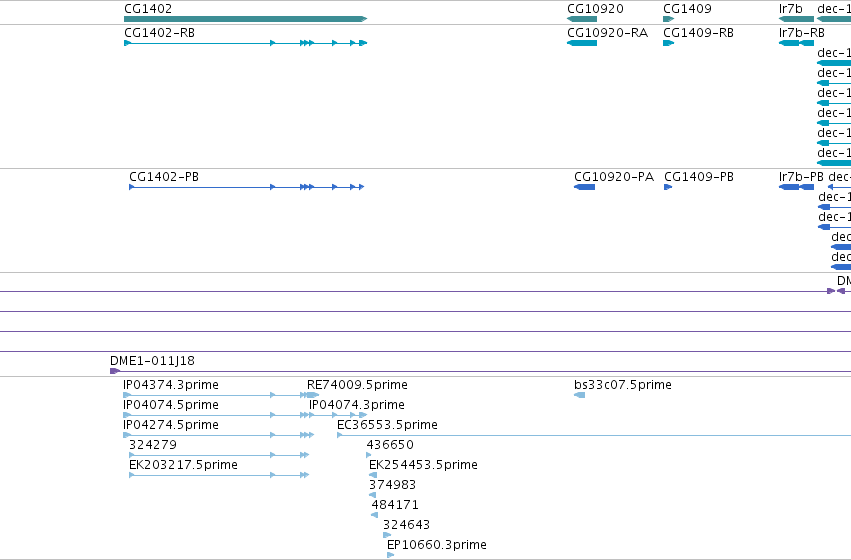Click the 324643 EST label
851x560 pixels.
click(x=407, y=525)
